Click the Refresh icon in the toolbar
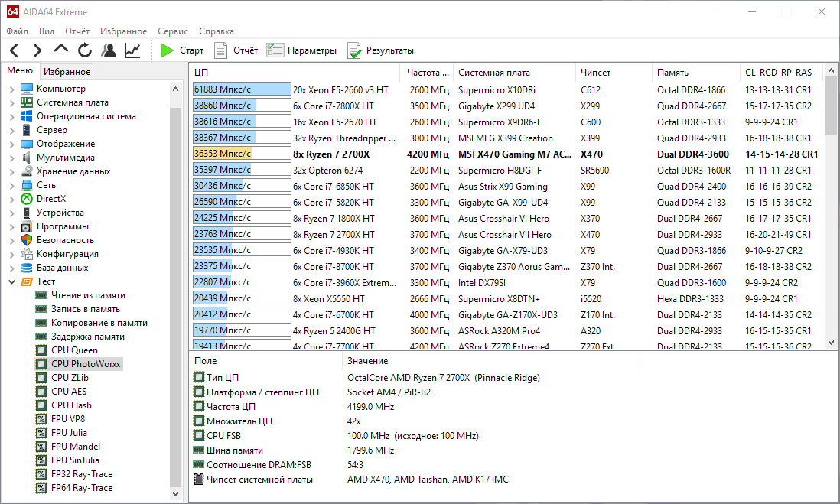 tap(85, 51)
